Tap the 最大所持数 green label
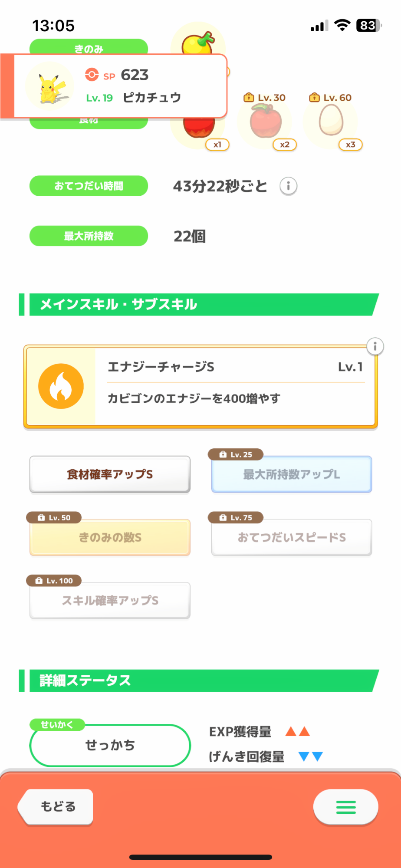This screenshot has width=401, height=868. coord(89,236)
